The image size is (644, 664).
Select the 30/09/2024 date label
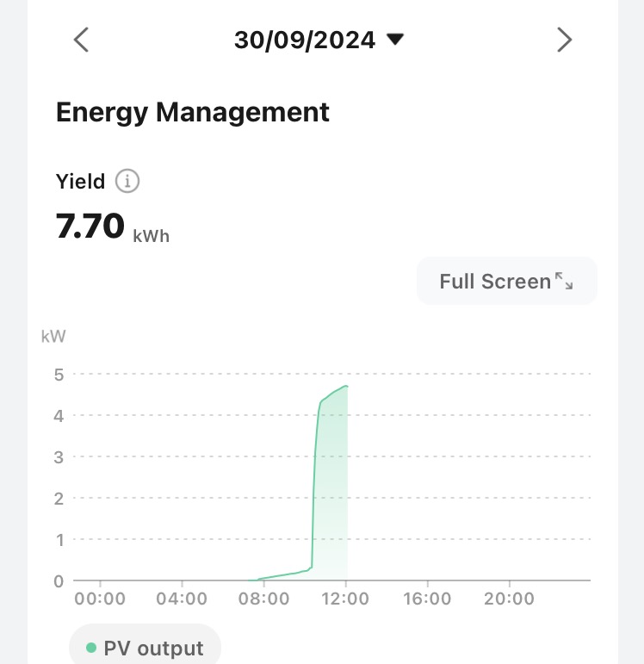point(305,40)
